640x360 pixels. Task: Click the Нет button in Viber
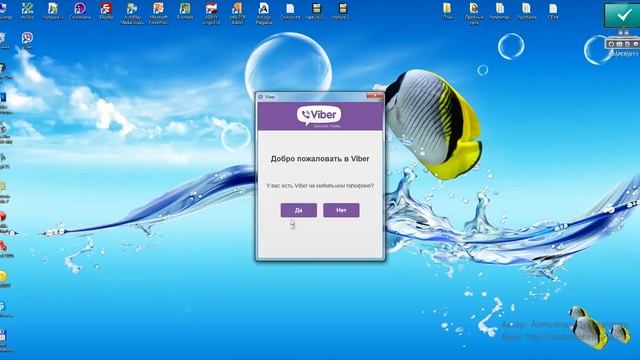point(341,210)
